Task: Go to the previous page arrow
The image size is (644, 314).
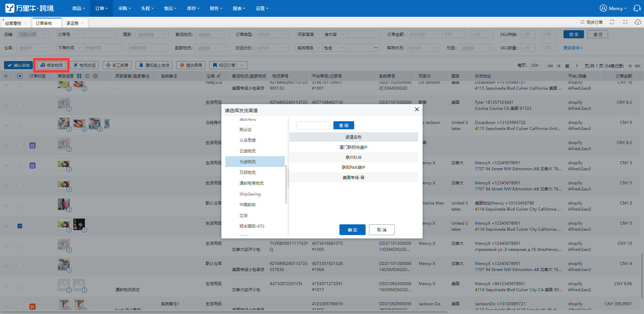Action: tap(559, 66)
